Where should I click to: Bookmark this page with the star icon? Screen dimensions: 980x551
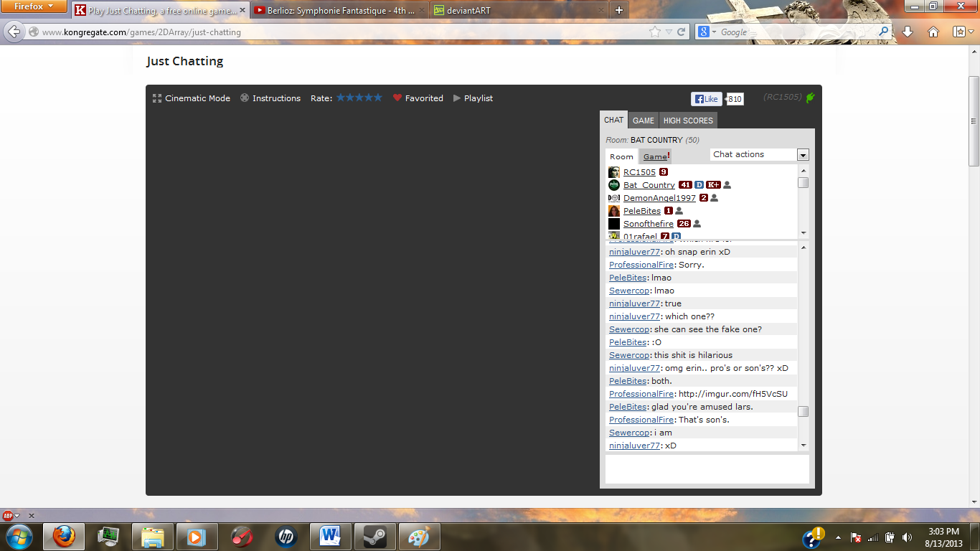pos(655,32)
